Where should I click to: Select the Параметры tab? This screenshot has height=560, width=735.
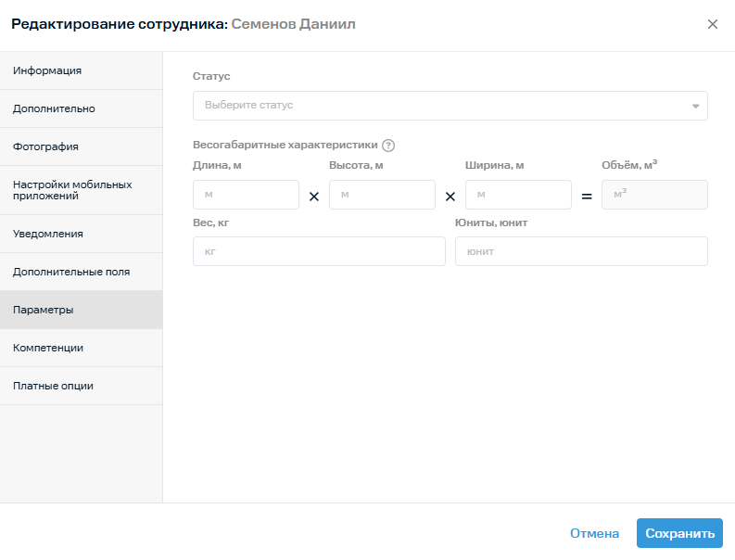click(81, 310)
